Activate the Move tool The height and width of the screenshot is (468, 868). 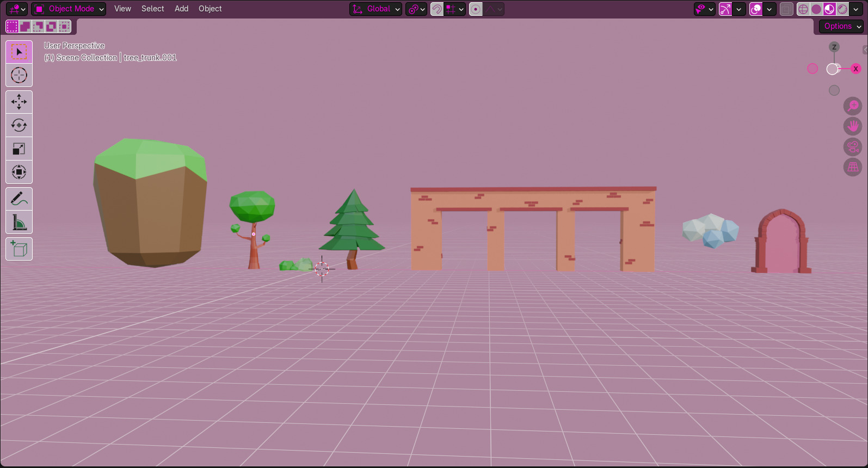[19, 102]
